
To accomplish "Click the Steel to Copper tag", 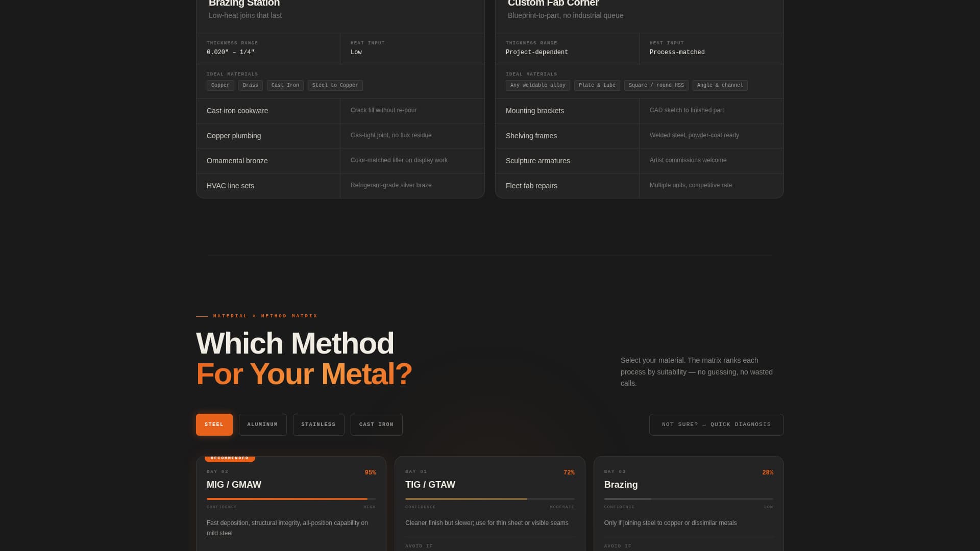I will [335, 85].
